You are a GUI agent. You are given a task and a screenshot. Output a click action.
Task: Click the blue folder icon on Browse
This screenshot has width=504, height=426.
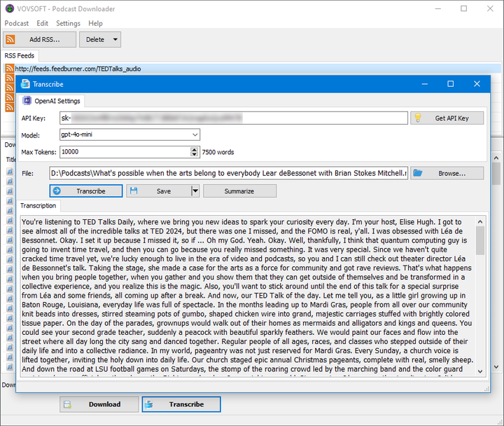click(x=417, y=173)
